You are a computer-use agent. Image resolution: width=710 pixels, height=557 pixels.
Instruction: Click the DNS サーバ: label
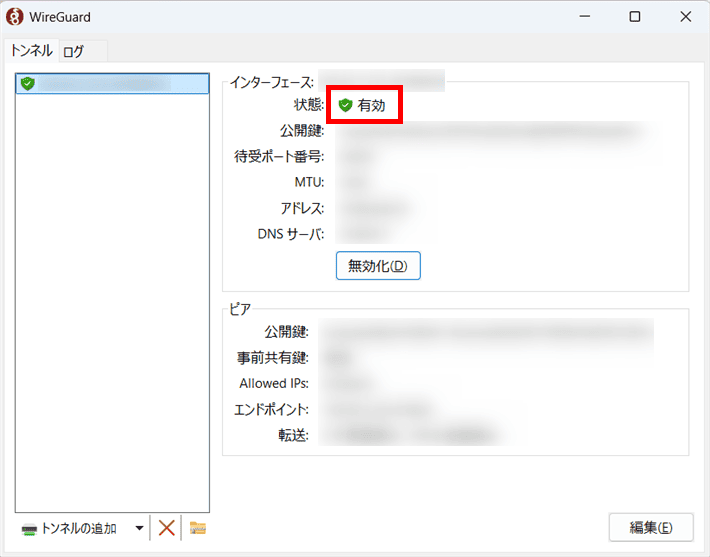(x=291, y=234)
